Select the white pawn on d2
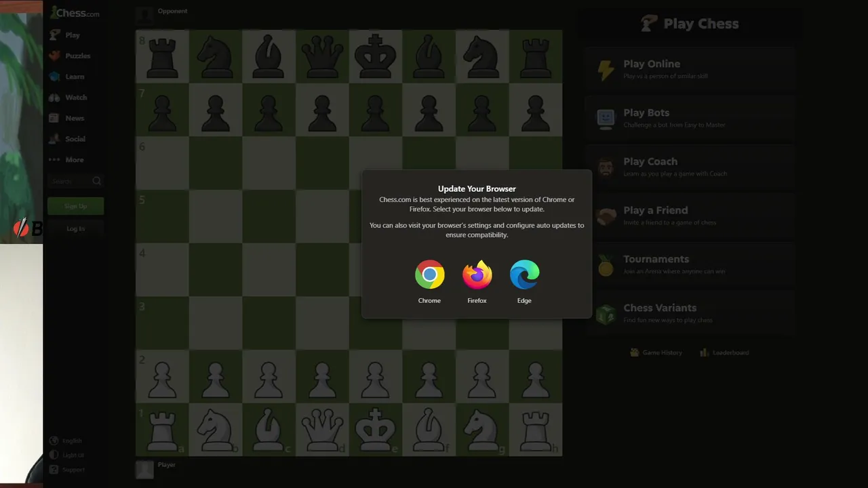The height and width of the screenshot is (488, 868). [322, 378]
